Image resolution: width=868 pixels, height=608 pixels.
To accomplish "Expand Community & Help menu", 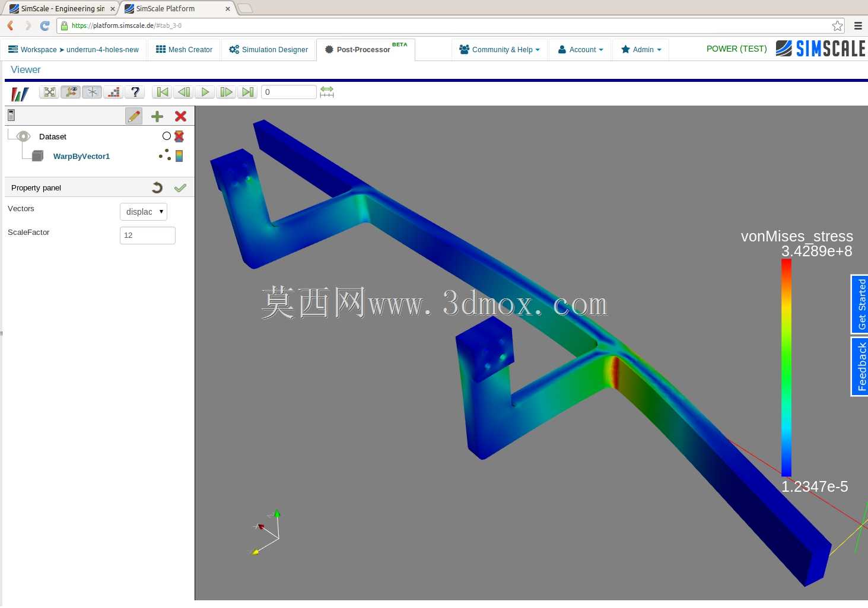I will pyautogui.click(x=500, y=50).
